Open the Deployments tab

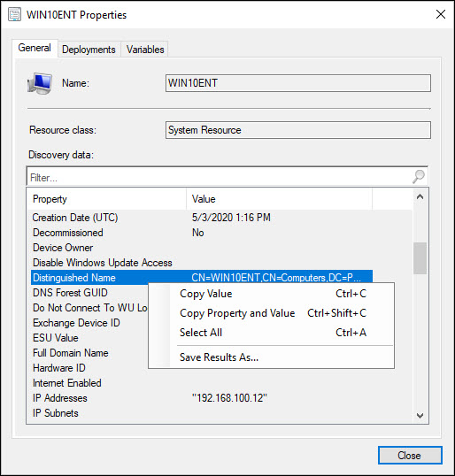[x=89, y=50]
